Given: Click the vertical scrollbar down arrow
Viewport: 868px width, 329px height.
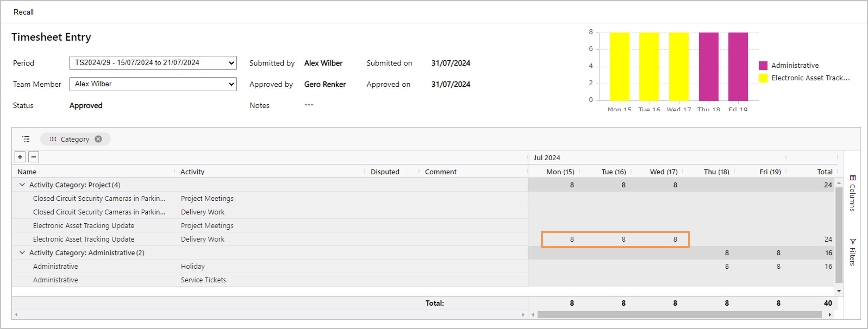Looking at the screenshot, I should click(x=839, y=291).
